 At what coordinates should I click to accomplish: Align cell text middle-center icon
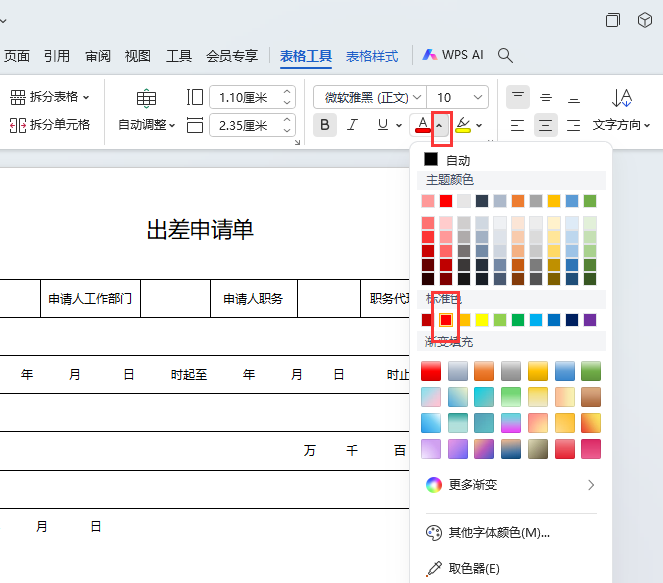pos(545,125)
